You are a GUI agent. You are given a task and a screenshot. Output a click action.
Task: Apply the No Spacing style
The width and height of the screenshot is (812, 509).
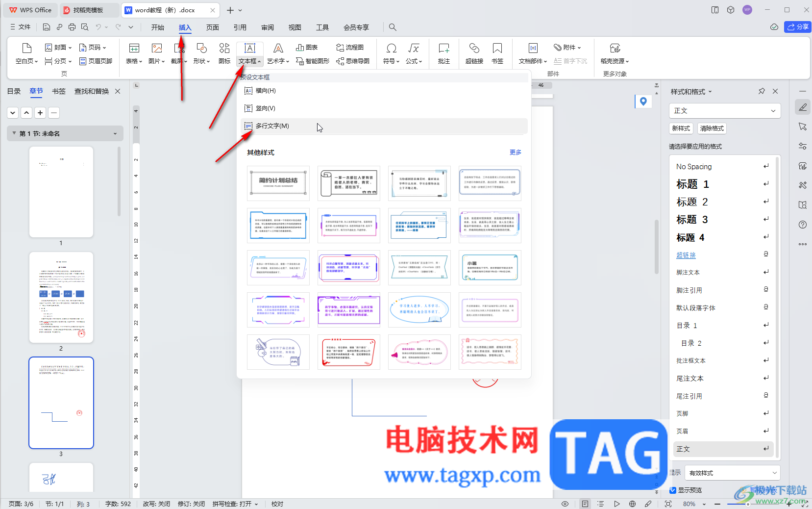click(x=721, y=167)
